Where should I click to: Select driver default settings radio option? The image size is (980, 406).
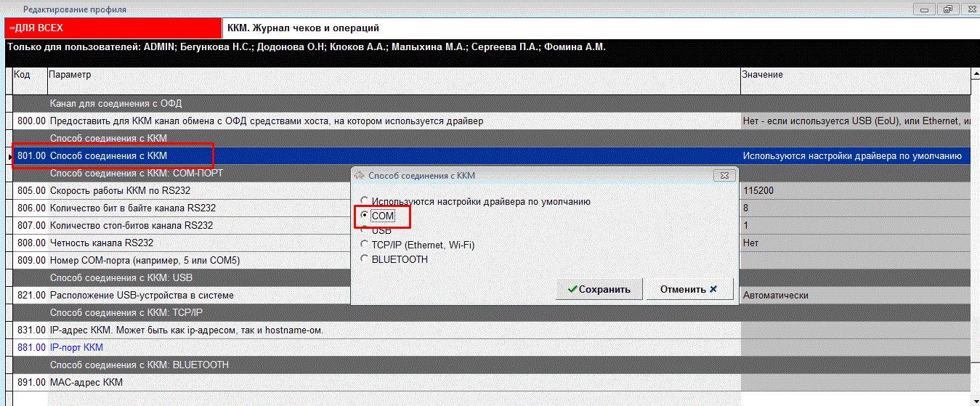point(365,201)
